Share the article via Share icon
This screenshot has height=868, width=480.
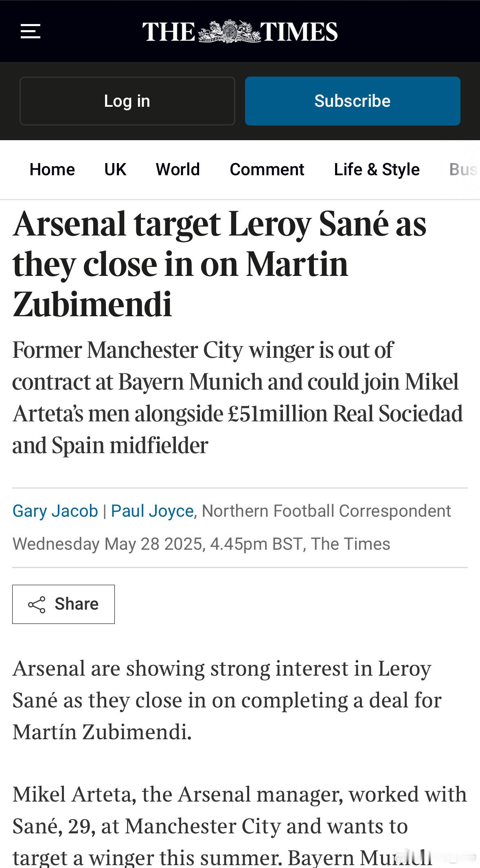coord(64,604)
